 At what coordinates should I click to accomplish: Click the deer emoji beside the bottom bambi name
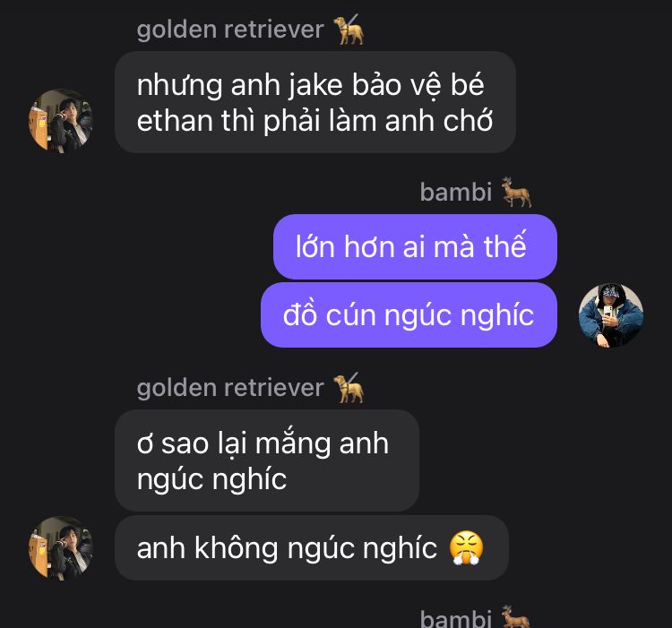[x=515, y=617]
